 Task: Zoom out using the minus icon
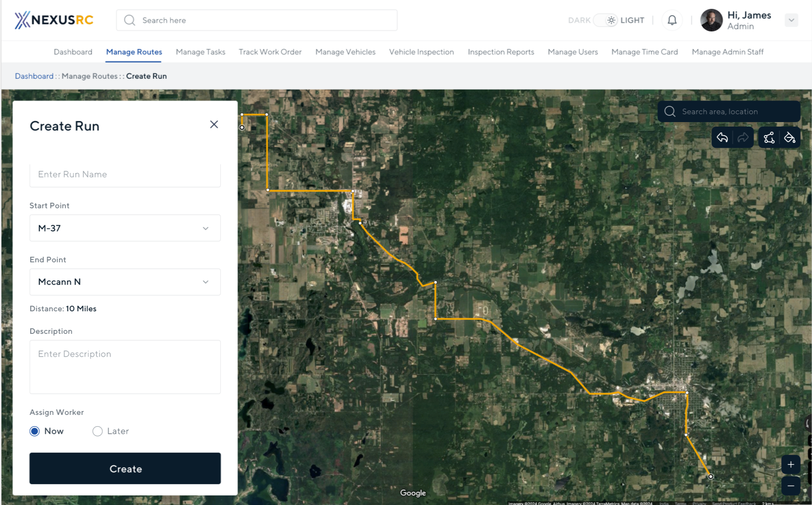(791, 486)
